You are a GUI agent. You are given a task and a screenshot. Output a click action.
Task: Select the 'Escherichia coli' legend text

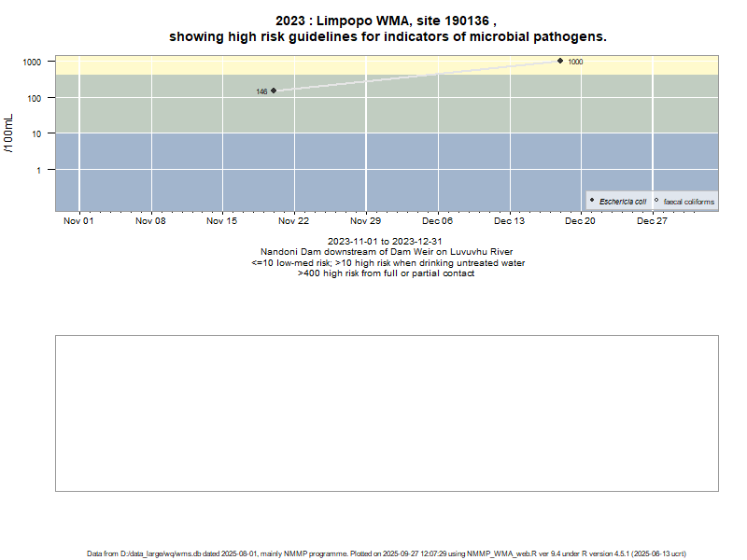(x=623, y=202)
